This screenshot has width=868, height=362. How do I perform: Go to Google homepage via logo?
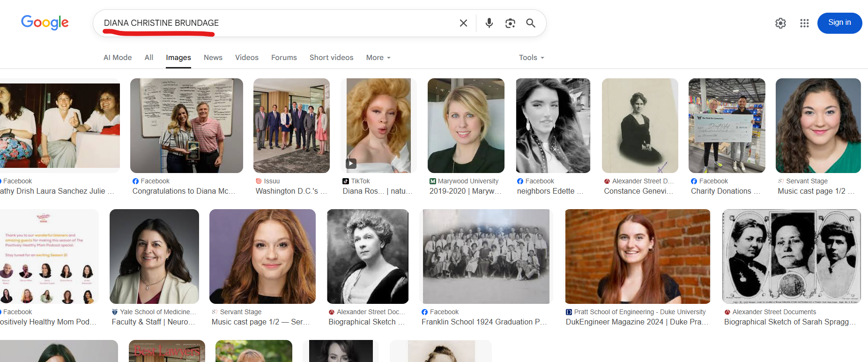(x=45, y=23)
